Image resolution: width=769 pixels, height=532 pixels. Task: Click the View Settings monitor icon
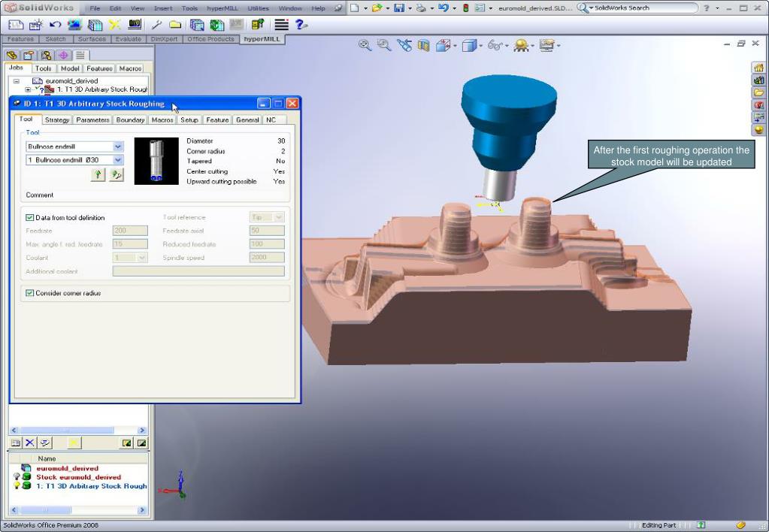pos(546,46)
